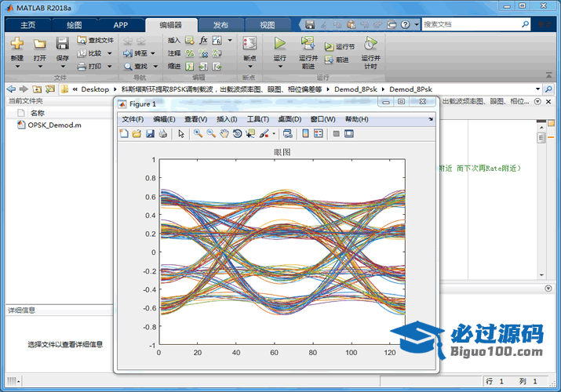Click New Figure icon in Figure toolbar
This screenshot has width=561, height=392.
tap(124, 133)
